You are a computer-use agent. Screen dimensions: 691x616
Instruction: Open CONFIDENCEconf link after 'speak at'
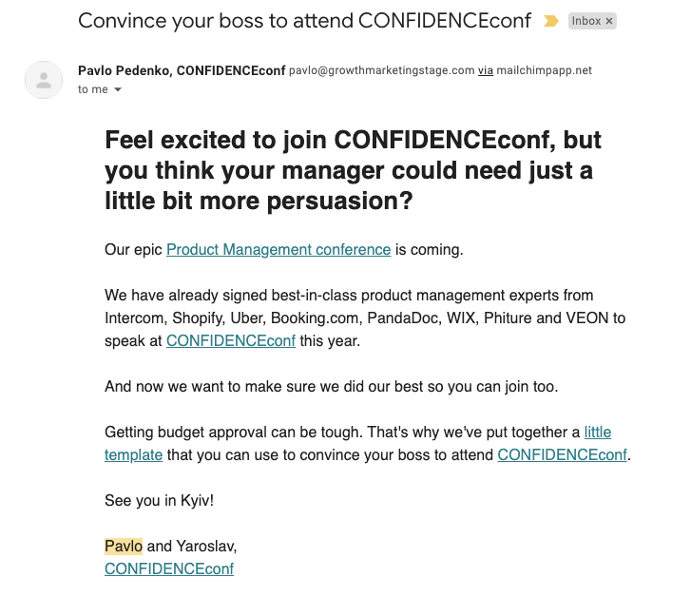point(230,340)
